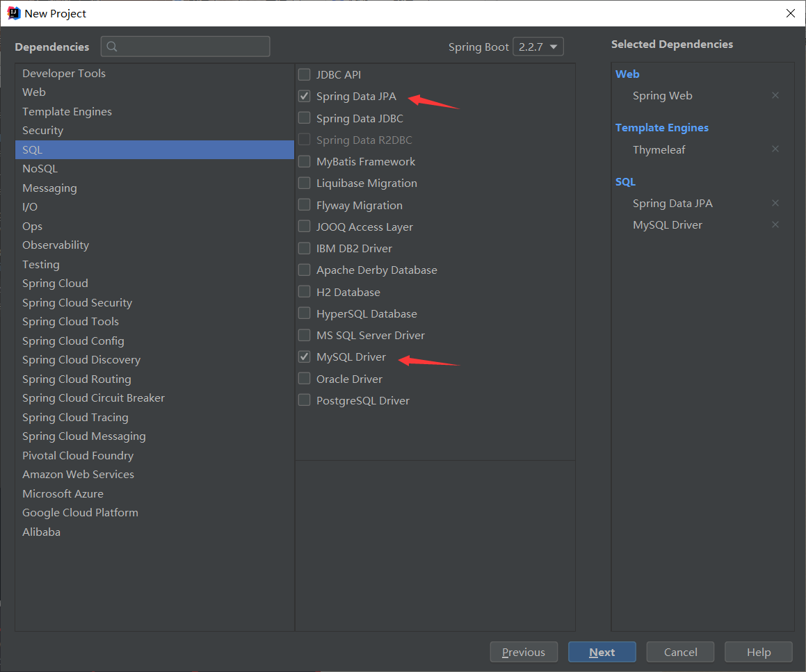This screenshot has width=806, height=672.
Task: Remove Spring Data JPA from selected list
Action: click(x=775, y=203)
